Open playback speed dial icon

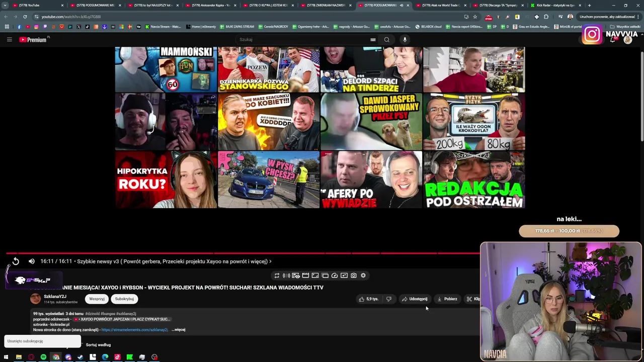335,276
